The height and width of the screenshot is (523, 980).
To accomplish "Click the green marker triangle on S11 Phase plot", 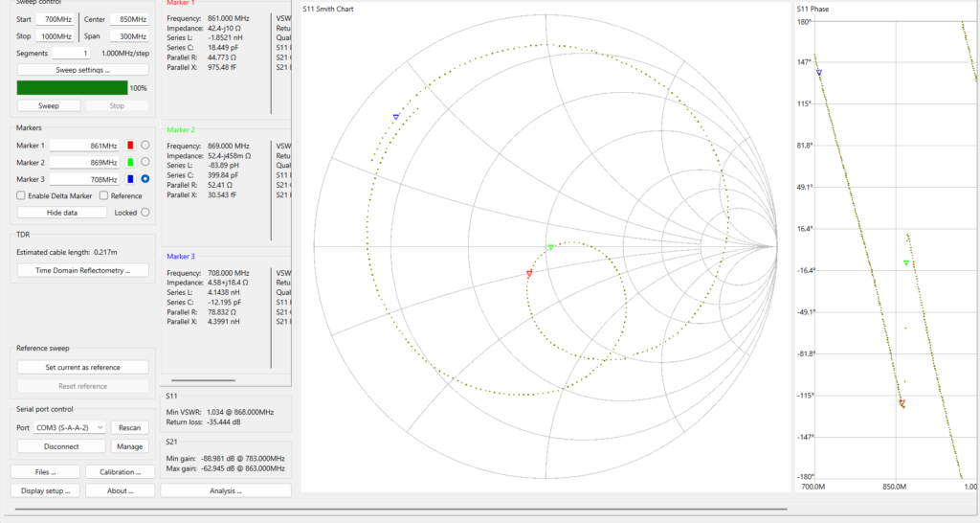I will click(906, 262).
